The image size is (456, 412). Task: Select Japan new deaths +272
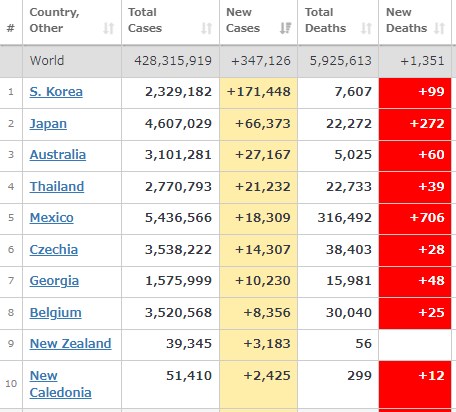[x=427, y=124]
